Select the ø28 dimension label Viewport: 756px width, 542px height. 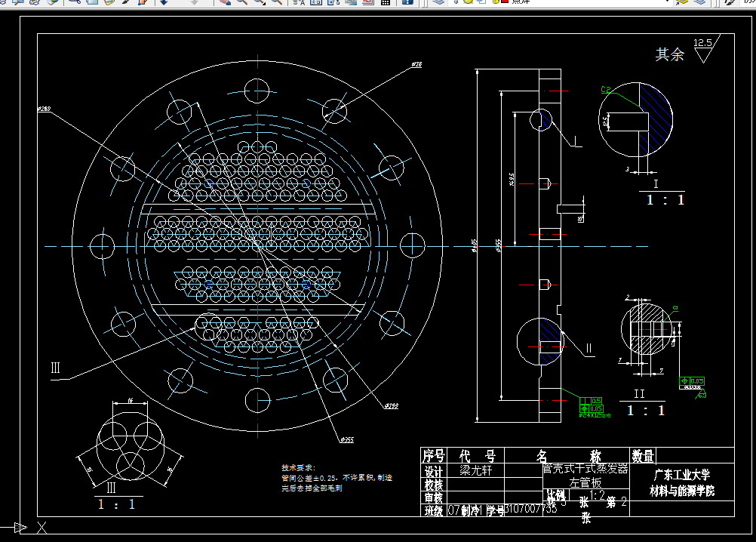pos(417,64)
